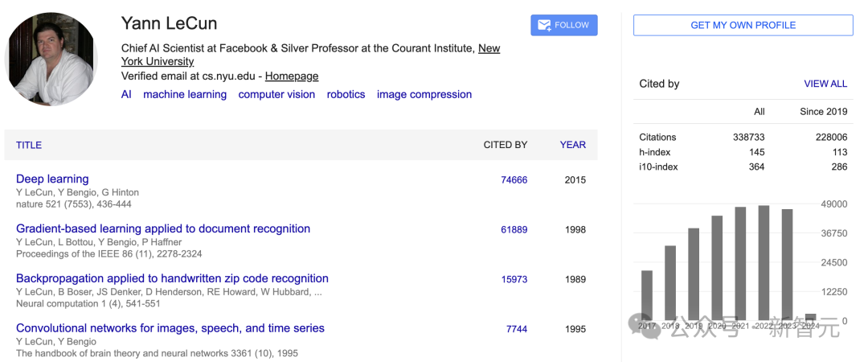Screen dimensions: 868x362
Task: View the 74666 citations for Deep learning
Action: [x=514, y=180]
